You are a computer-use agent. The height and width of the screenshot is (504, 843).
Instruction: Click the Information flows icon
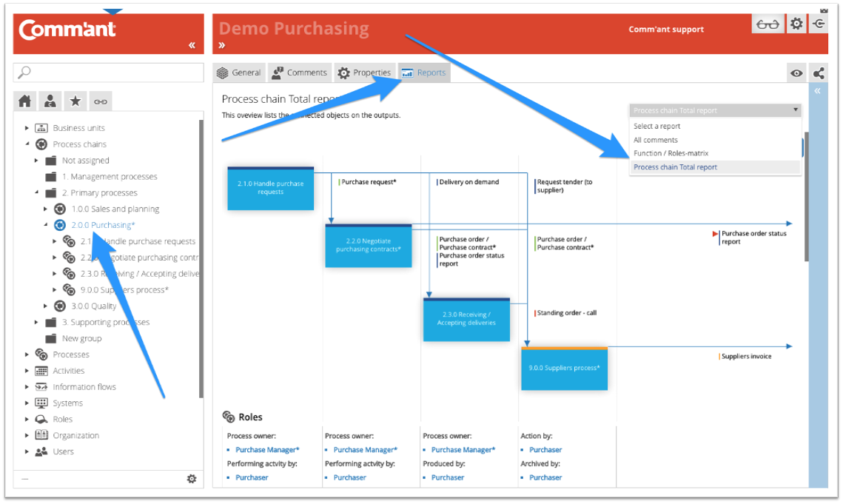click(41, 387)
